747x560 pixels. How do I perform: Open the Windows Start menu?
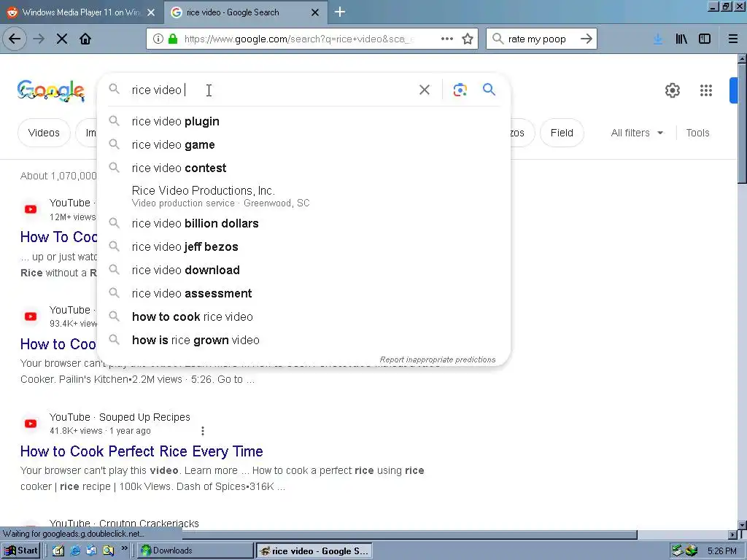tap(20, 551)
